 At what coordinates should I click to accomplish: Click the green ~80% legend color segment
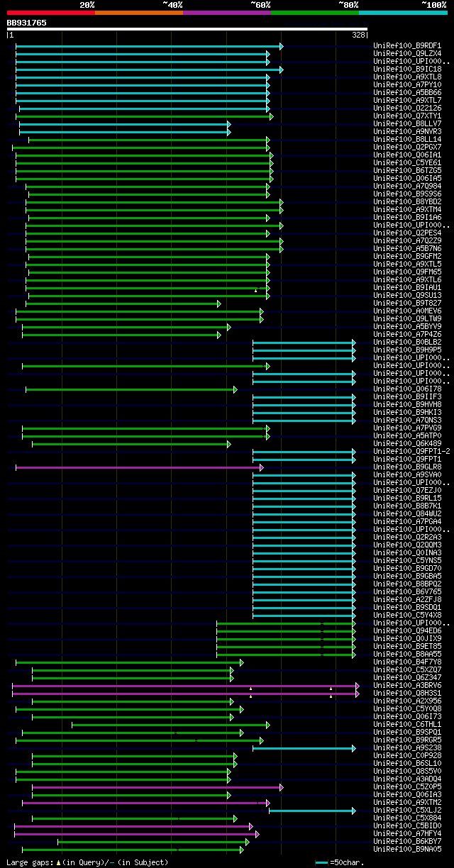(x=314, y=13)
